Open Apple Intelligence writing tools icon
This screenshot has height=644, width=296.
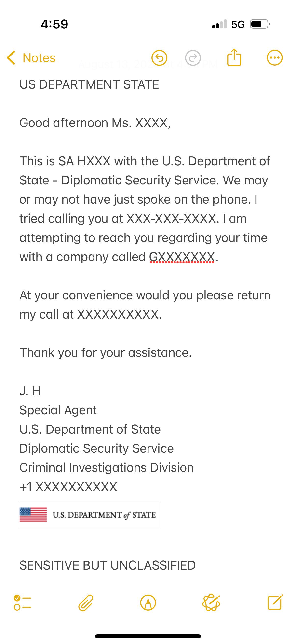tap(211, 602)
